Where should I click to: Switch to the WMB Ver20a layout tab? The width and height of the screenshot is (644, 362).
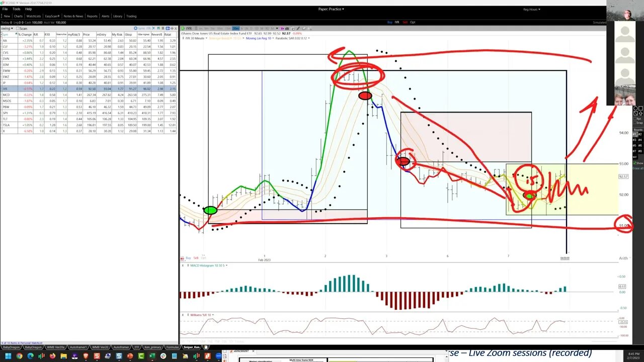click(x=55, y=347)
